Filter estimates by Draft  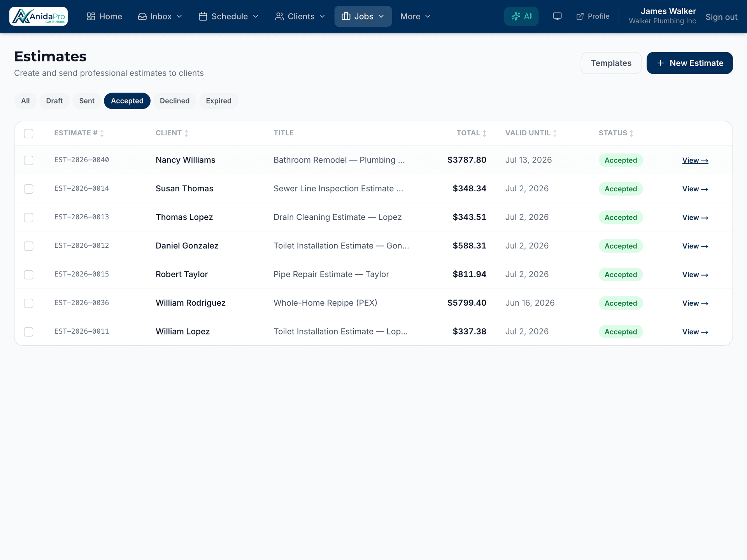(x=54, y=101)
